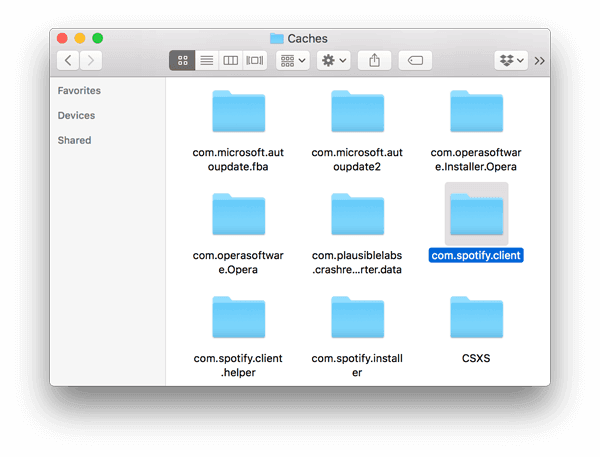
Task: Click the Caches window title text
Action: click(307, 39)
